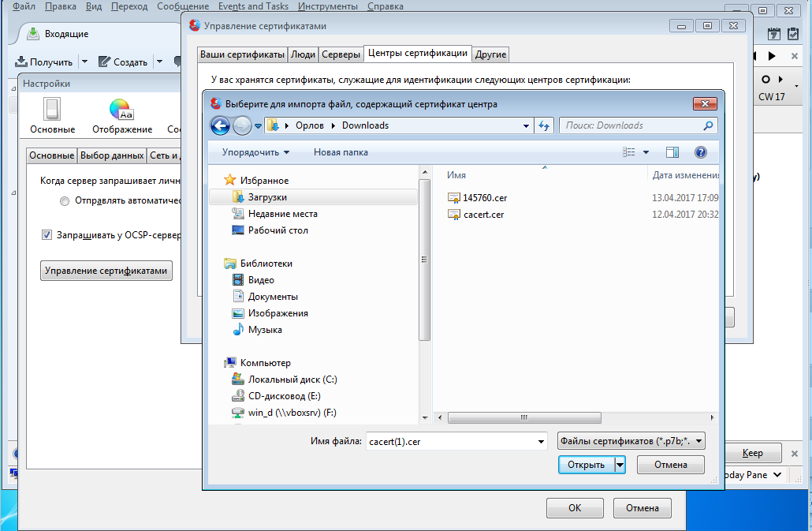Sort files by Дата изменения column

[x=683, y=175]
